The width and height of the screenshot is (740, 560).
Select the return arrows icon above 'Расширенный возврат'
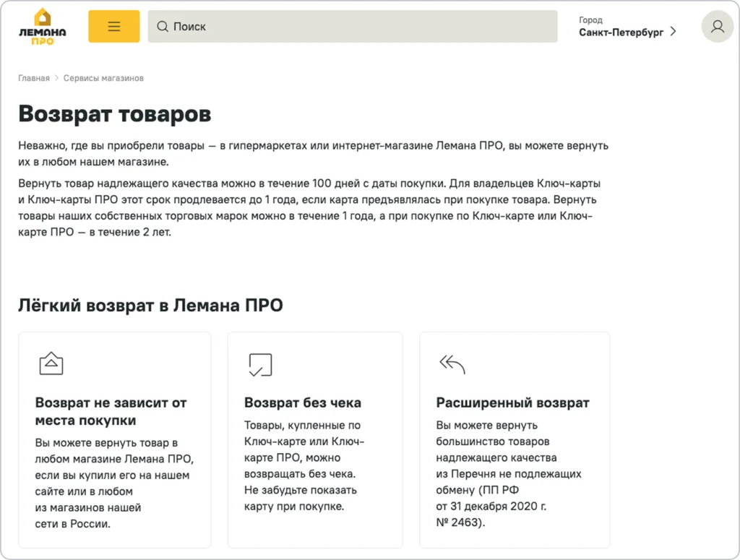(452, 364)
